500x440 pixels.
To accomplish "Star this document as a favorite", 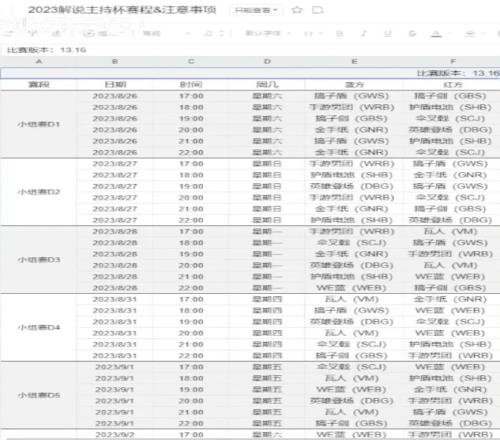I will [x=297, y=10].
